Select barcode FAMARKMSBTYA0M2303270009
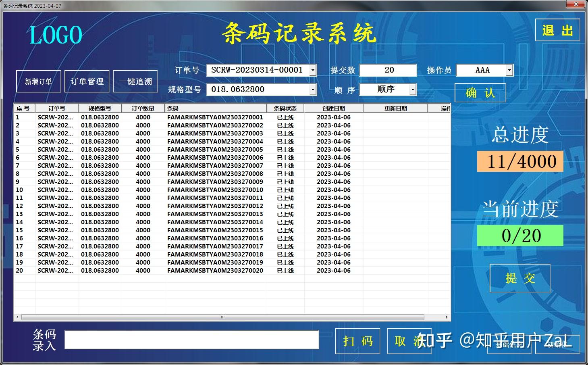 pos(215,182)
